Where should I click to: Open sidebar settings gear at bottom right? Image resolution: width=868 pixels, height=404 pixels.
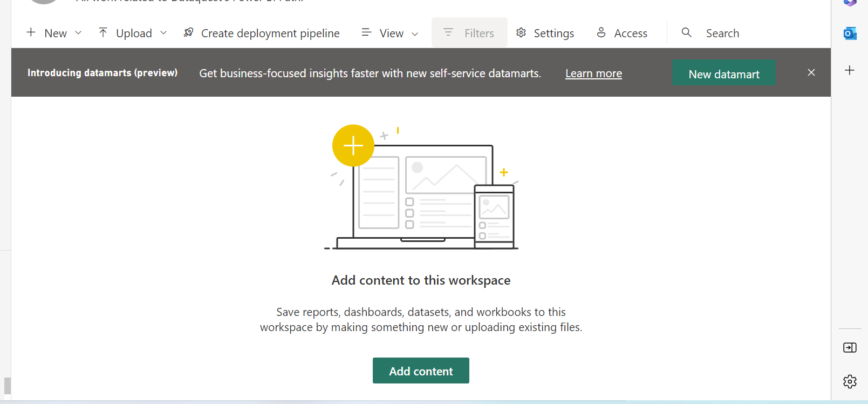pyautogui.click(x=850, y=381)
